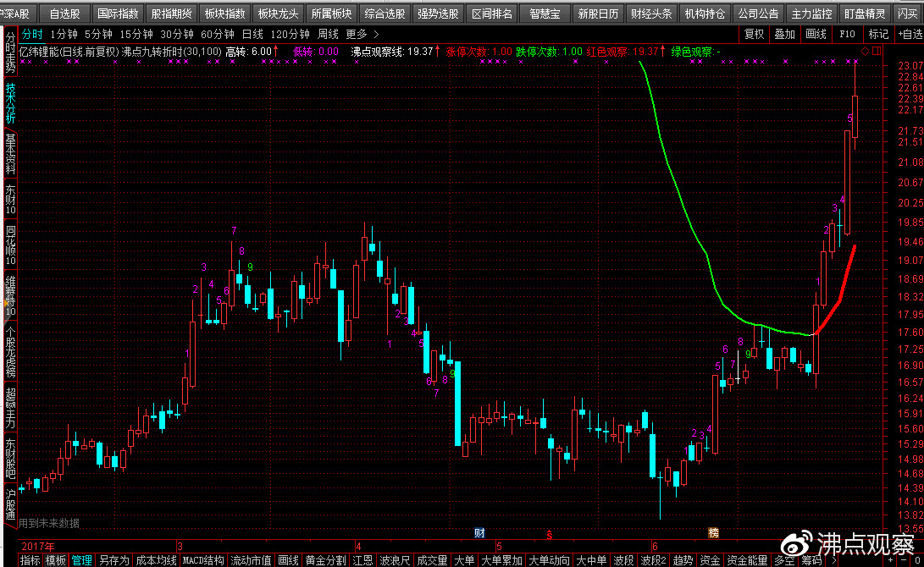
Task: Select the 指标 bottom tab
Action: pos(30,560)
